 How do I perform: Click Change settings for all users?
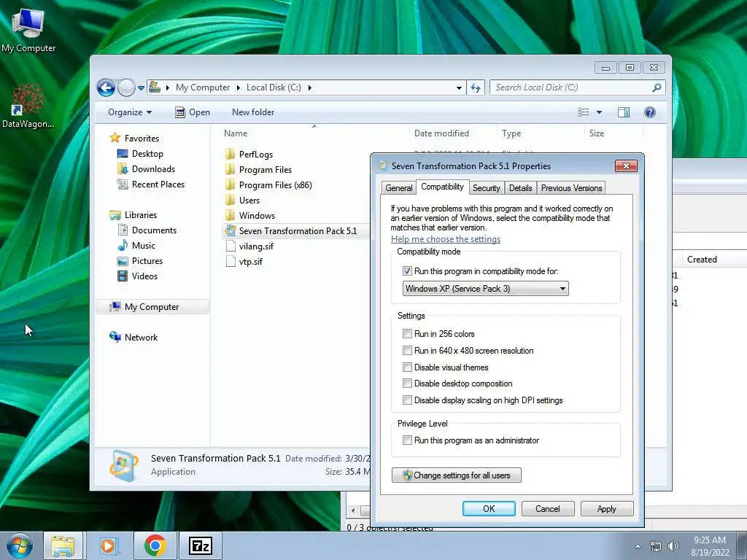(x=457, y=475)
